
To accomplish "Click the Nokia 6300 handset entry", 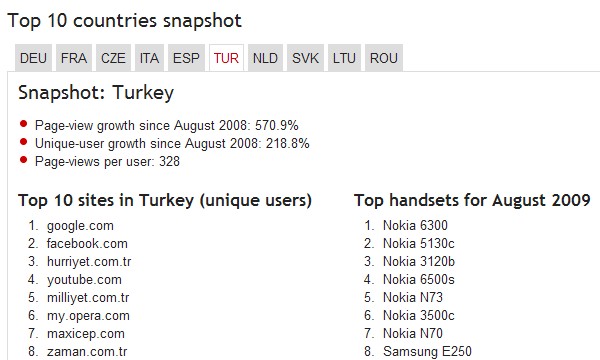I will click(415, 225).
